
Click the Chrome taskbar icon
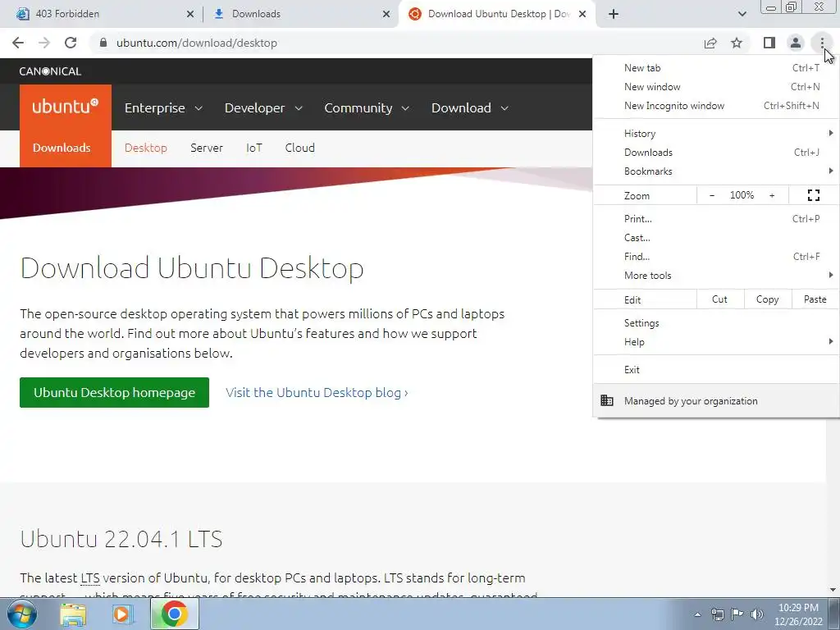174,614
